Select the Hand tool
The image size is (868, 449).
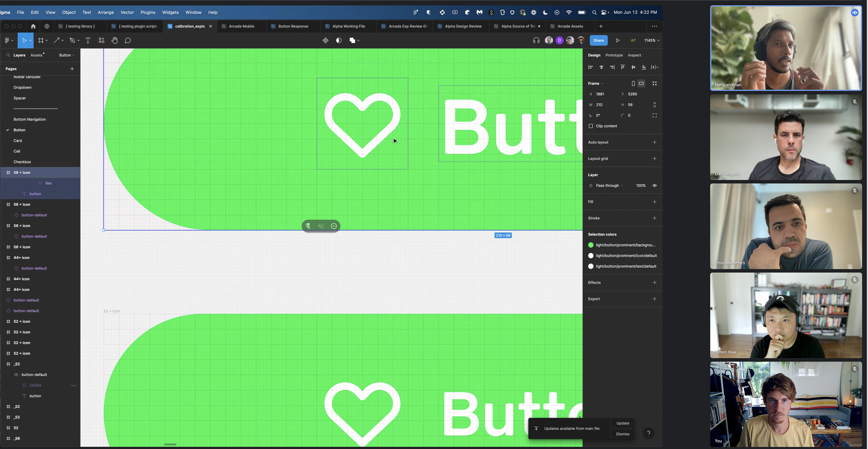point(115,41)
